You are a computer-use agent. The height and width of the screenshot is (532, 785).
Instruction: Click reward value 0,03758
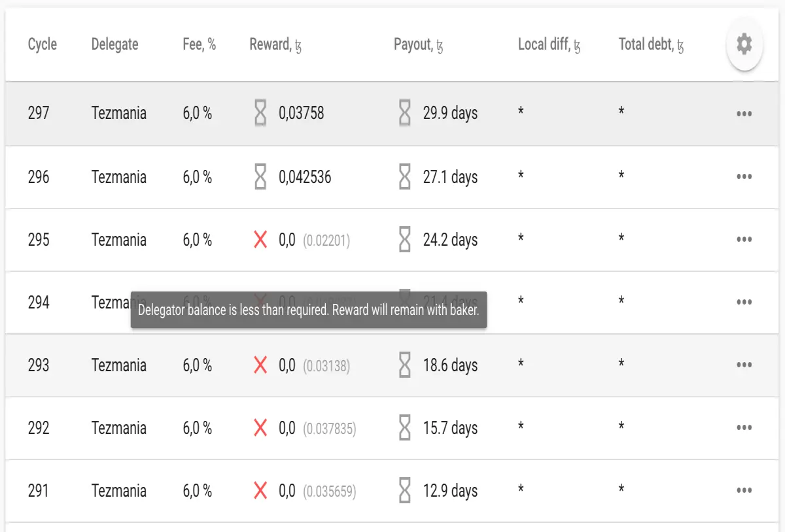tap(302, 113)
